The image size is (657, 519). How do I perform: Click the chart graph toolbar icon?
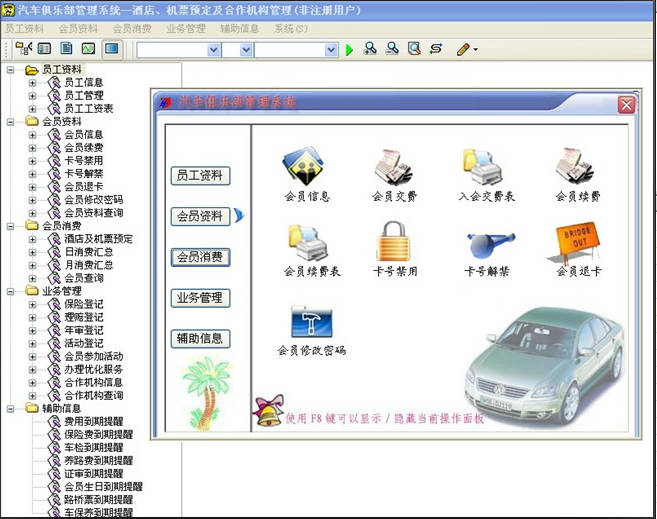(x=88, y=49)
